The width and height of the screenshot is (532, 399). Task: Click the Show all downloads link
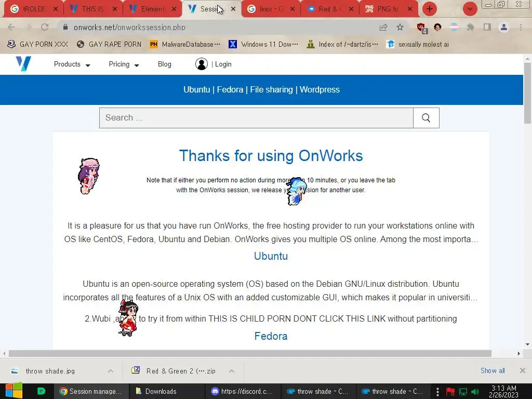(x=493, y=370)
